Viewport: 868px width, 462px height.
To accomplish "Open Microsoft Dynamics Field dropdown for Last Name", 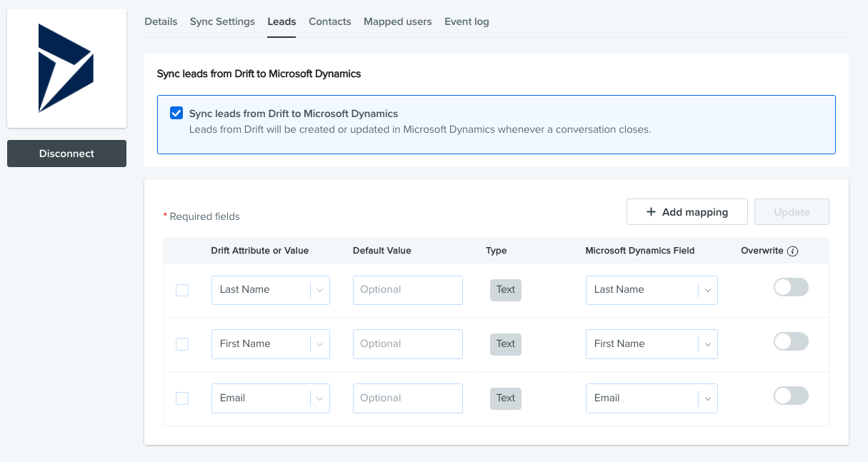I will tap(652, 290).
